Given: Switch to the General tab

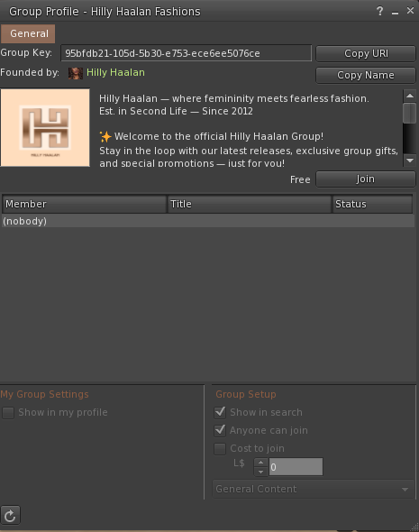Looking at the screenshot, I should [28, 33].
